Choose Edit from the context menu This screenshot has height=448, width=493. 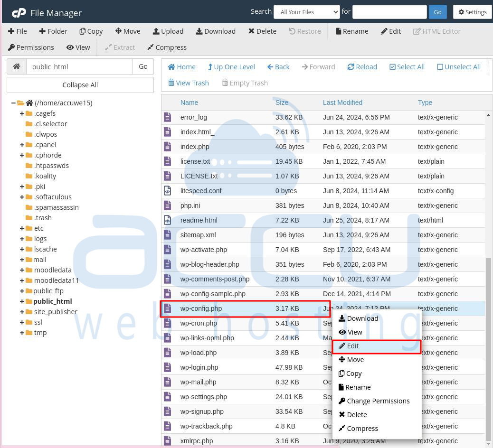pyautogui.click(x=376, y=346)
